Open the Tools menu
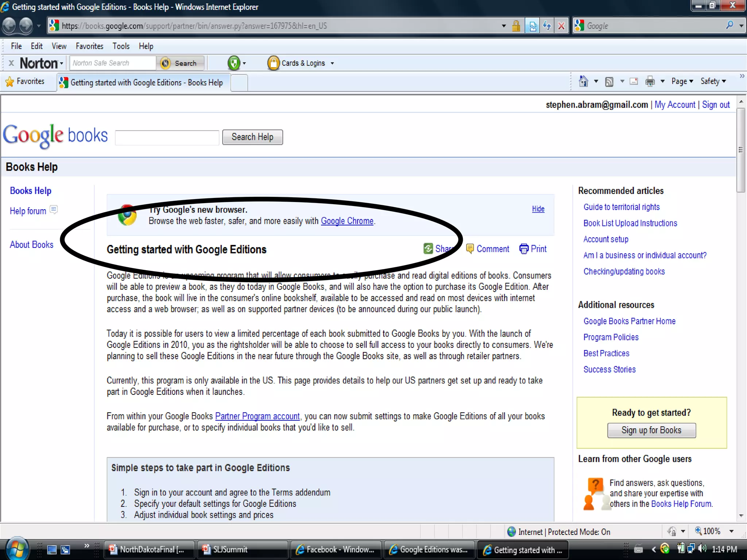Screen dimensions: 747x560 click(121, 46)
